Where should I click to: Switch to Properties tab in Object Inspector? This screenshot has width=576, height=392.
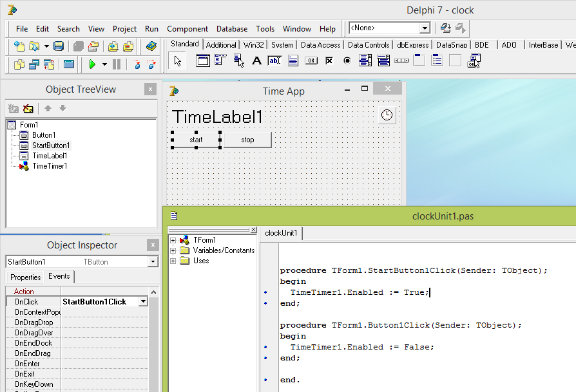(25, 277)
